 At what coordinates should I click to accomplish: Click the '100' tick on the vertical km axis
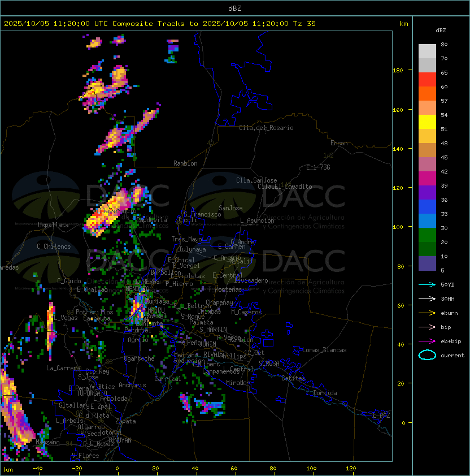point(398,227)
